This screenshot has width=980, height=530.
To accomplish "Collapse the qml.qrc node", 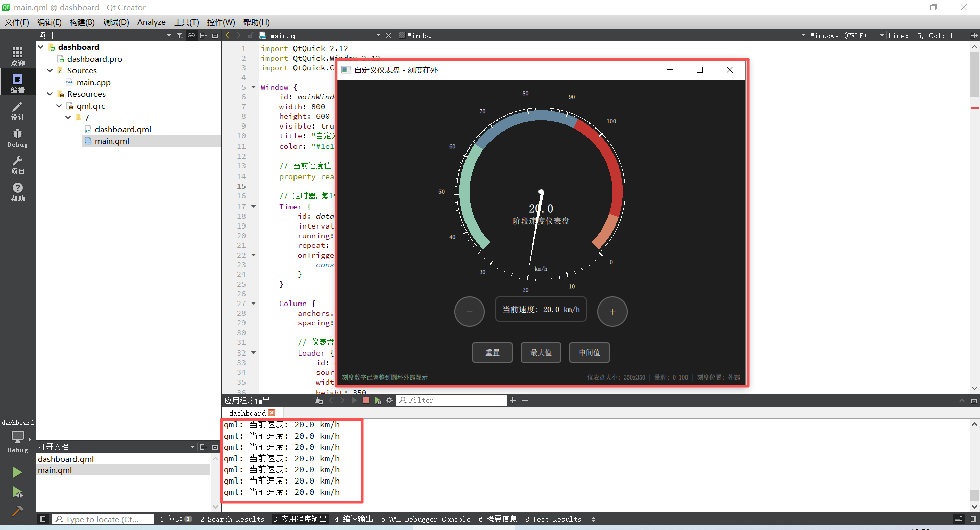I will pyautogui.click(x=59, y=106).
